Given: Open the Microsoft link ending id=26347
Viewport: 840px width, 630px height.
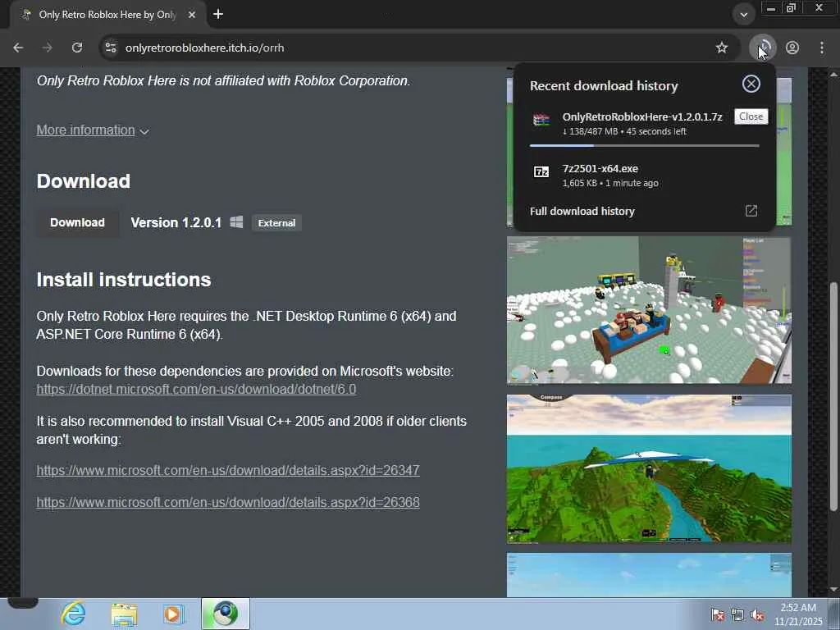Looking at the screenshot, I should (228, 470).
